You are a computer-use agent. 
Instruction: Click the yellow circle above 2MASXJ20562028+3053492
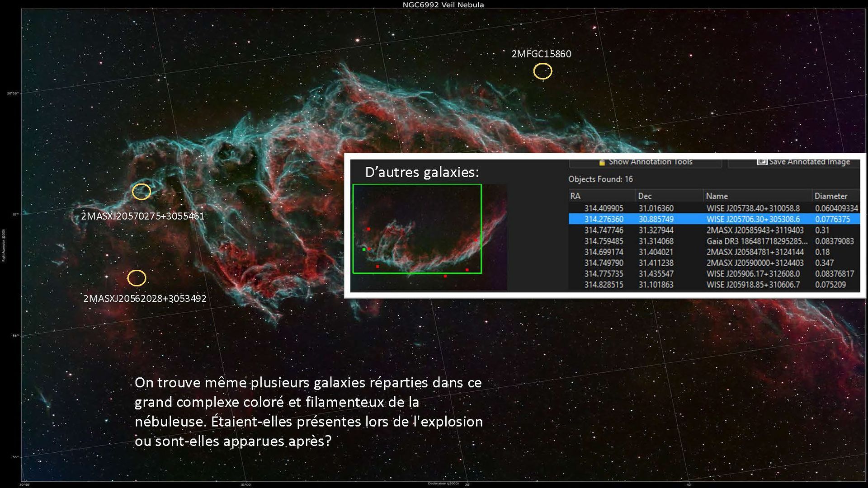click(x=137, y=278)
